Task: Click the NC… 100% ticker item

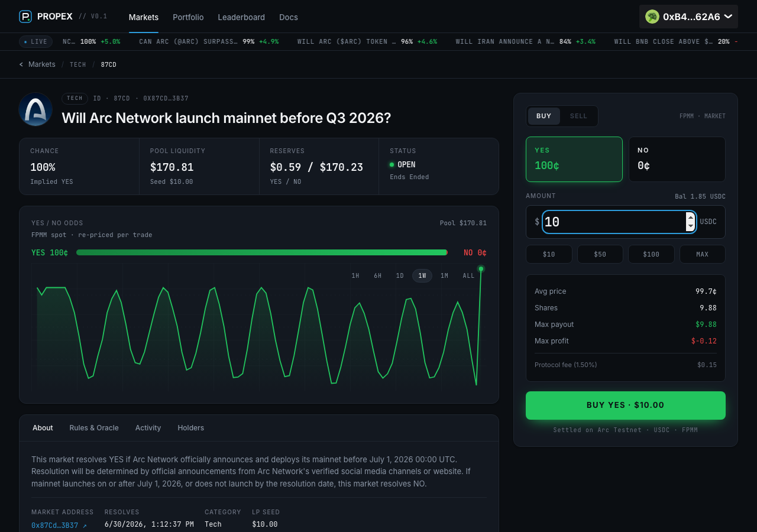Action: [92, 41]
